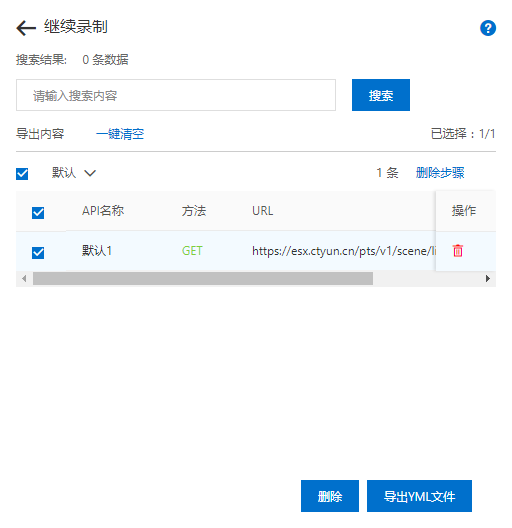Click the URL column header

tap(263, 211)
